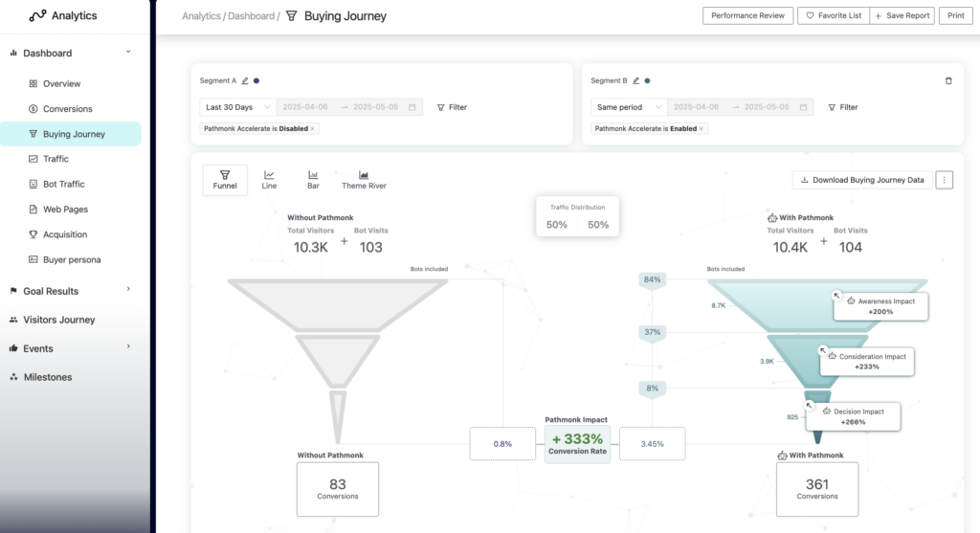Open the Last 30 Days dropdown
The width and height of the screenshot is (980, 533).
(237, 107)
